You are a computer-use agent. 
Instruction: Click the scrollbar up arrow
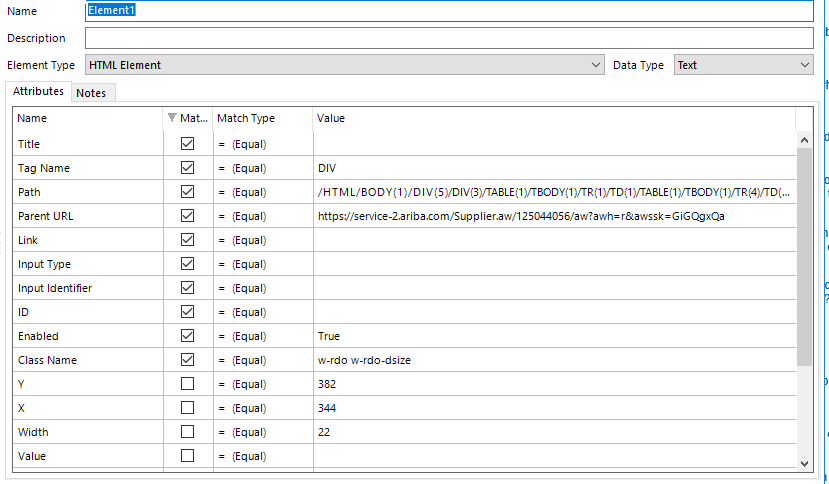pyautogui.click(x=805, y=141)
